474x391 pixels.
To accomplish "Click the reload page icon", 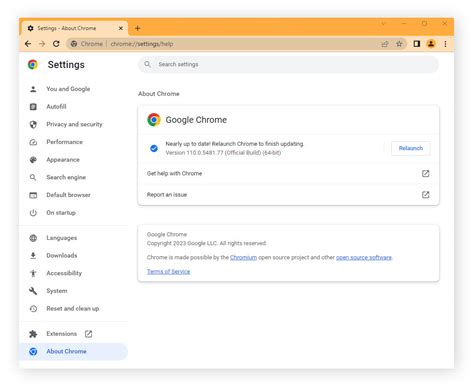I will [56, 44].
